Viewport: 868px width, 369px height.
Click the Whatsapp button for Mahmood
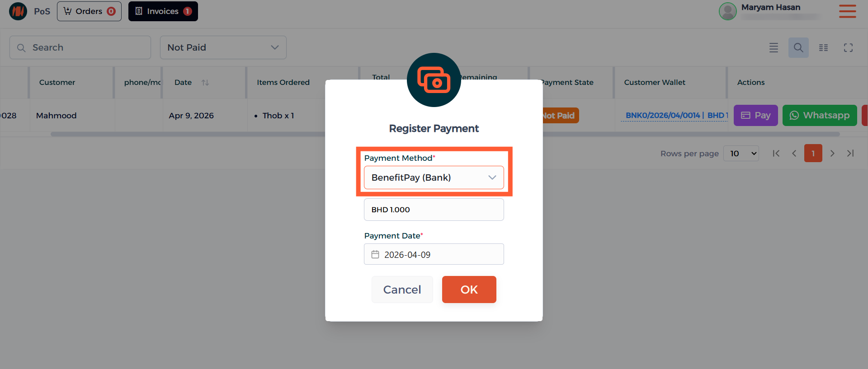[x=820, y=115]
